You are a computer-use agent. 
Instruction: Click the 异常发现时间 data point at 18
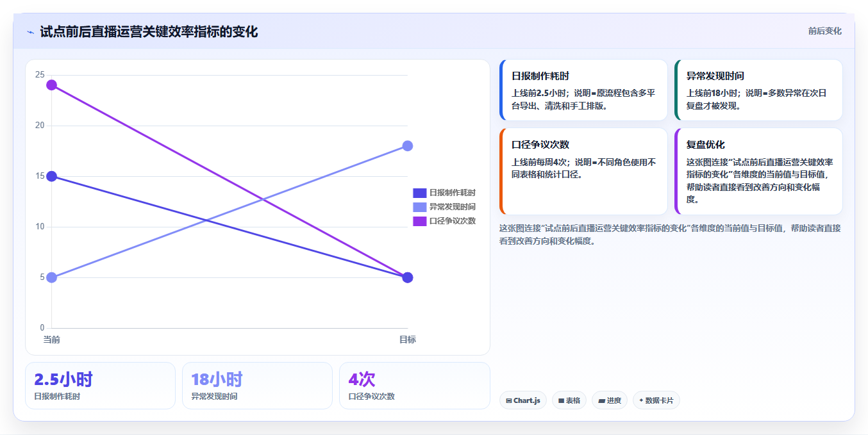(x=408, y=146)
